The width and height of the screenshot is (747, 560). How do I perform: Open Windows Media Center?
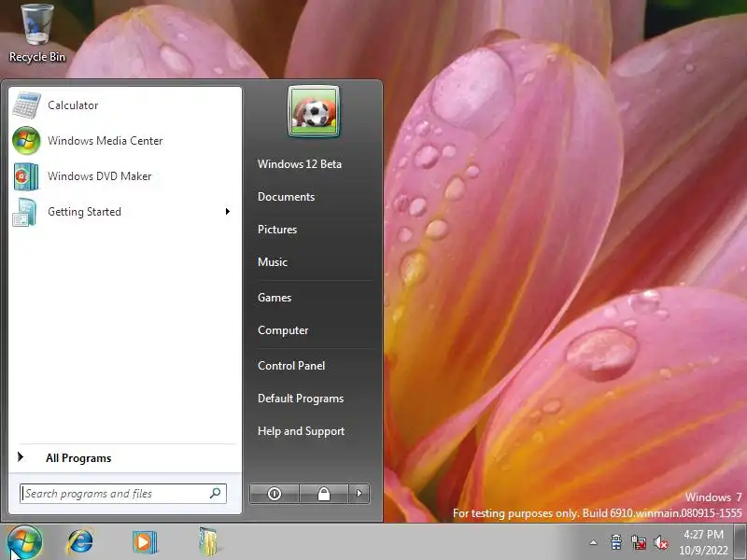[x=125, y=141]
